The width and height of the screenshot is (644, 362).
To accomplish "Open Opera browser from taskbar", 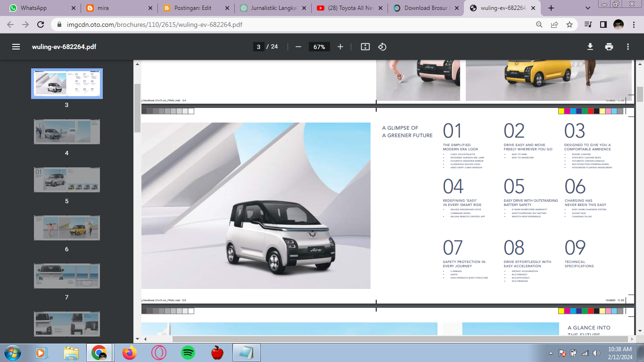I will (159, 353).
